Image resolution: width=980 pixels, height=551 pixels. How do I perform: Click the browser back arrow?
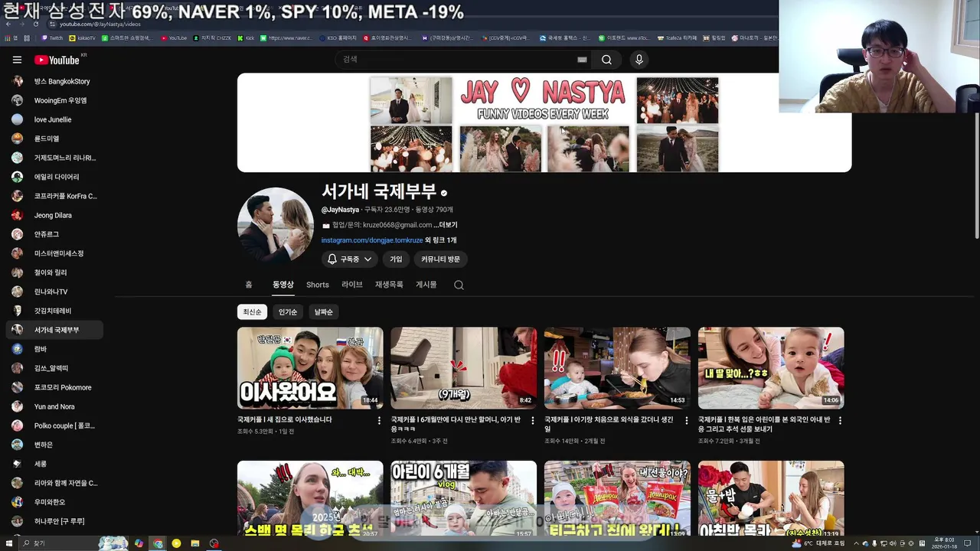tap(8, 24)
